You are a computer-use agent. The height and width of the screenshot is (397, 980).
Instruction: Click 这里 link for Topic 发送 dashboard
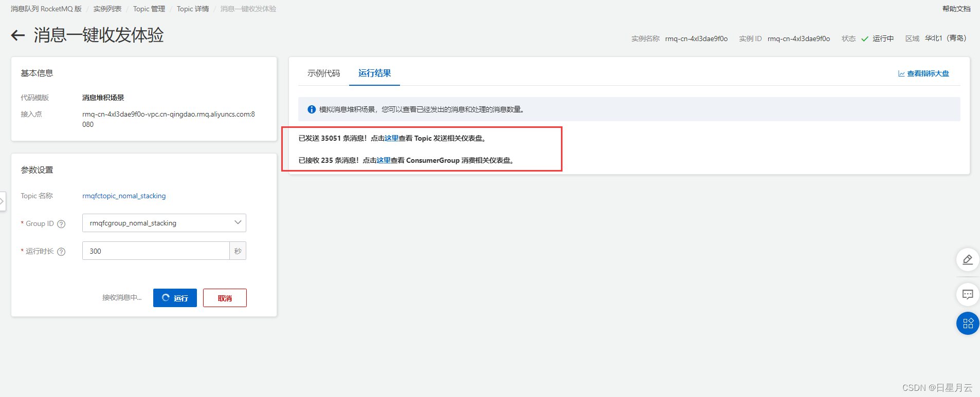(391, 138)
